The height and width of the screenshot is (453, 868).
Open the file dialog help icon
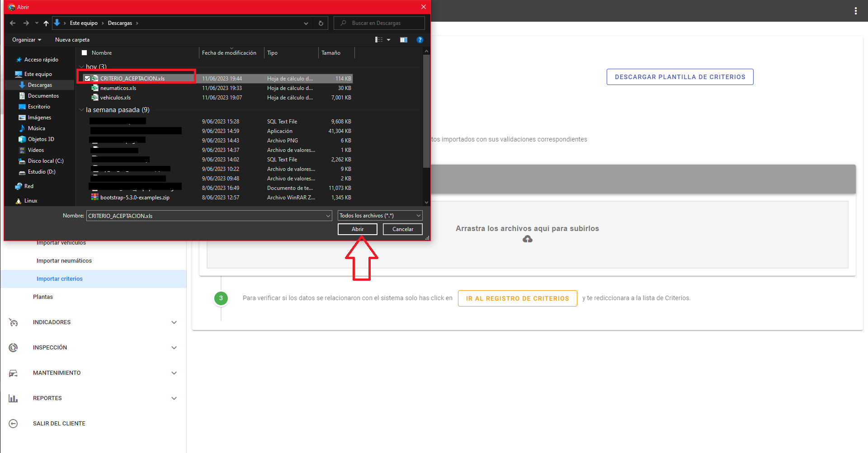(420, 40)
